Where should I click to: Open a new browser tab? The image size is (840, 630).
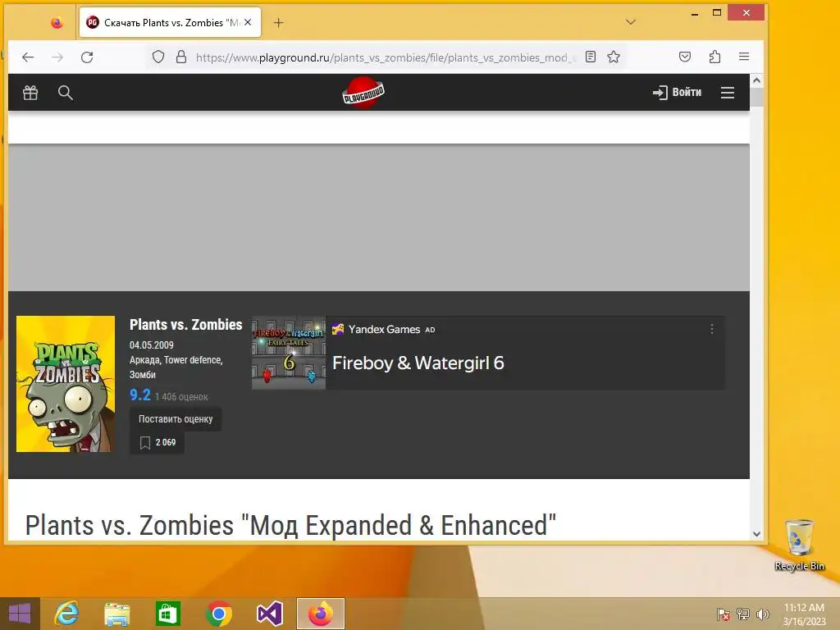[x=279, y=22]
